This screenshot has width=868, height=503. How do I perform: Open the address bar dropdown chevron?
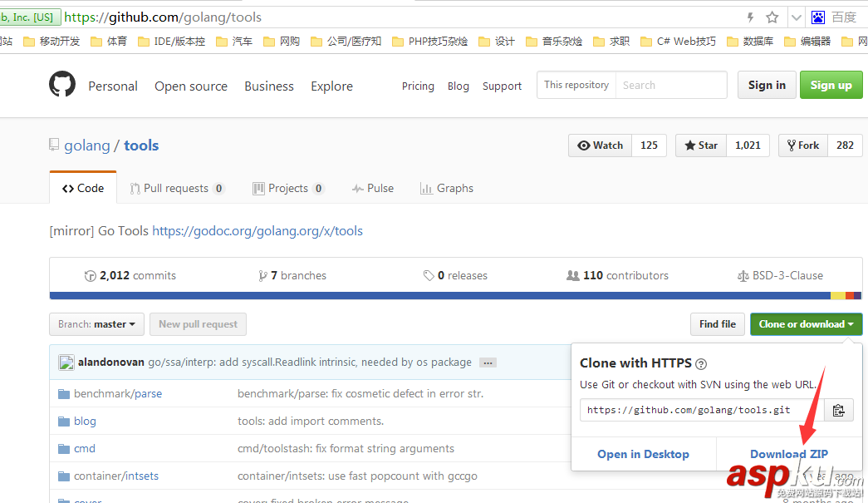click(796, 17)
